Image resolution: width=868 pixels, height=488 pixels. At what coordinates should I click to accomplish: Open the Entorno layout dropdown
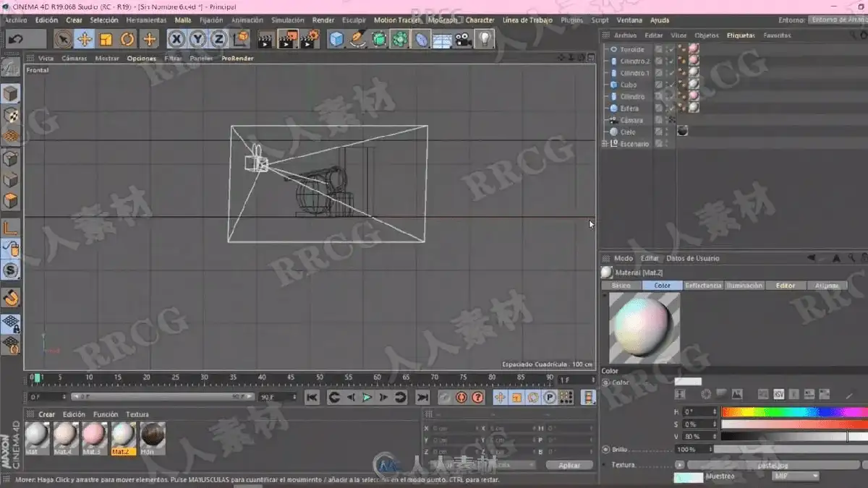(x=838, y=20)
